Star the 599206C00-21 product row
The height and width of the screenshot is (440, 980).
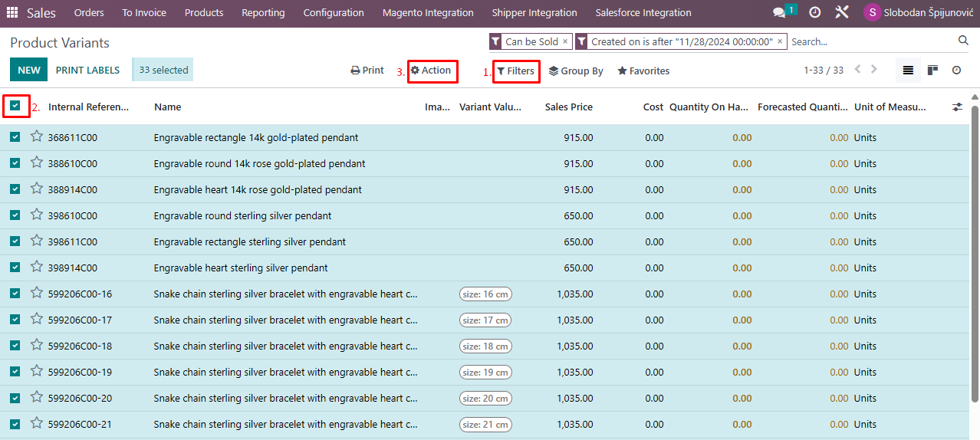[x=36, y=423]
